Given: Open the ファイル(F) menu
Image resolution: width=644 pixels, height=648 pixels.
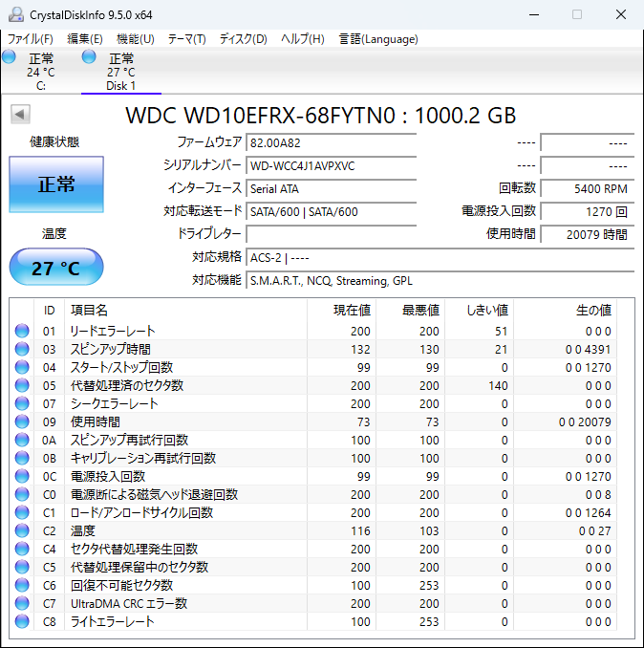Looking at the screenshot, I should click(31, 39).
